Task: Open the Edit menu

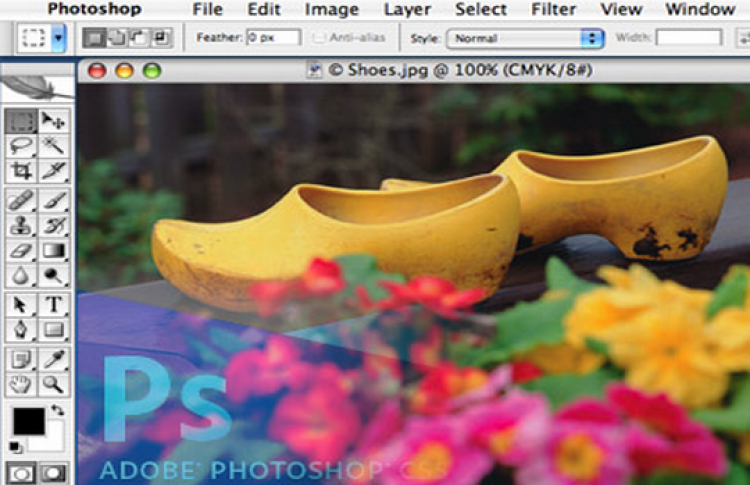Action: pos(264,9)
